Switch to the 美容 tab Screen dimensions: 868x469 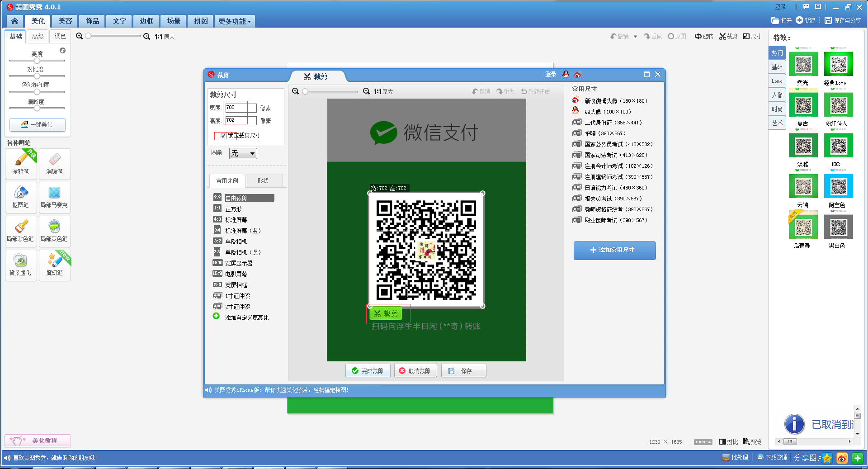pyautogui.click(x=65, y=21)
